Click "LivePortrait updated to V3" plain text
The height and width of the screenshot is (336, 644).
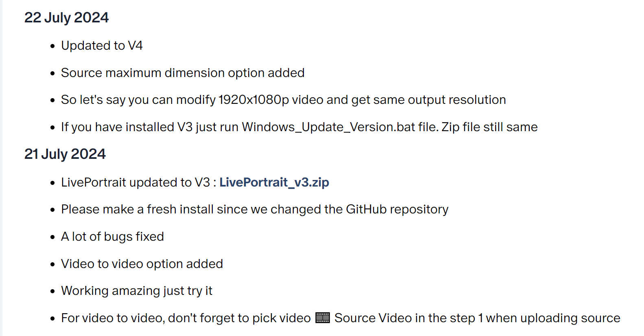(135, 182)
